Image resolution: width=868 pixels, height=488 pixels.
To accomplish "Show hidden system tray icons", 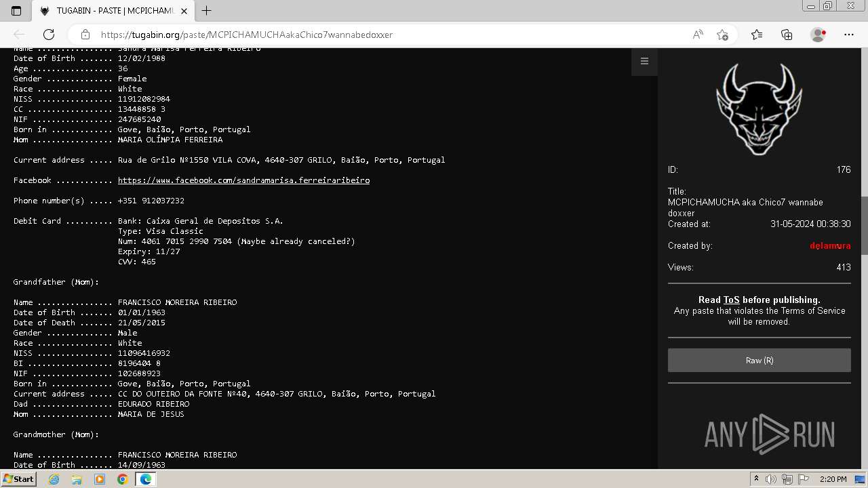I will (x=756, y=479).
